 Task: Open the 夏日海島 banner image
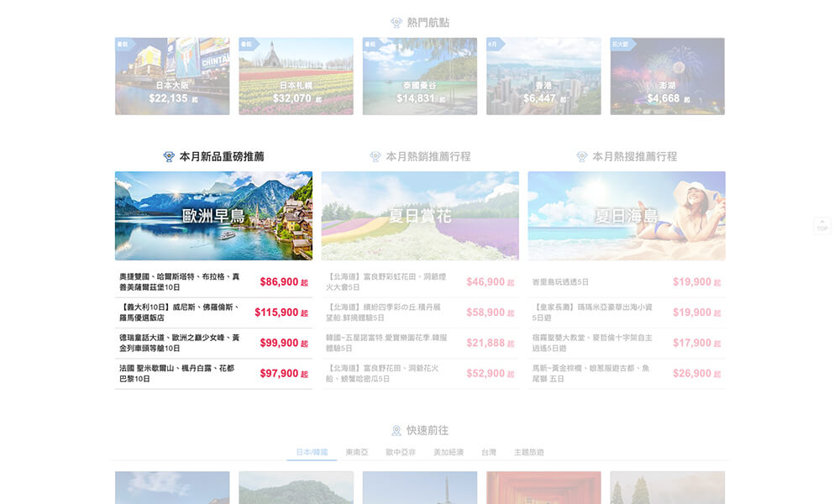click(626, 216)
